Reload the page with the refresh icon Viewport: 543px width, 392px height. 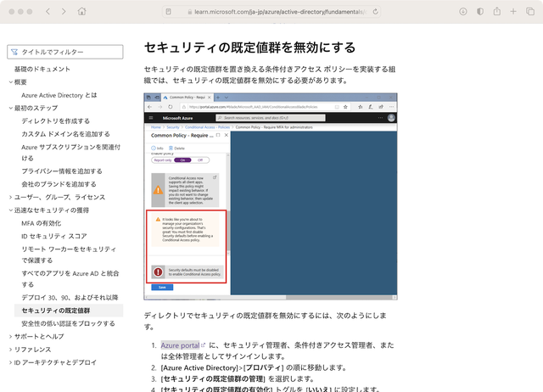coord(375,12)
